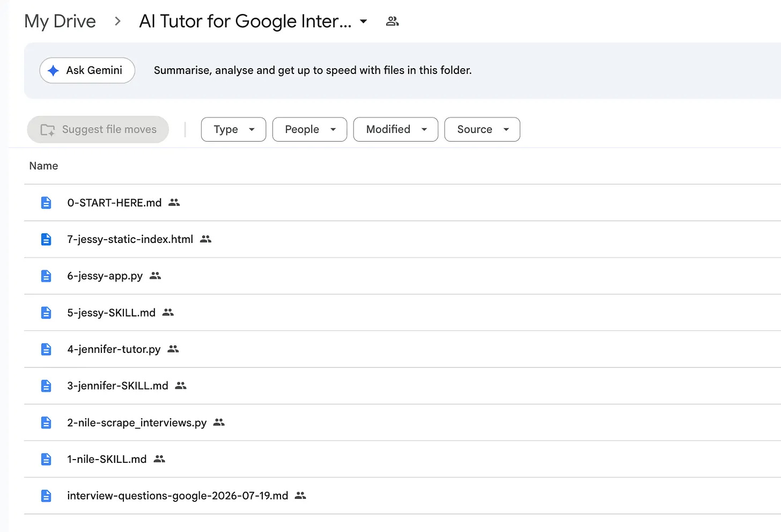Viewport: 781px width, 532px height.
Task: Click the shared icon beside interview-questions-google-2026-07-19.md
Action: pyautogui.click(x=300, y=496)
